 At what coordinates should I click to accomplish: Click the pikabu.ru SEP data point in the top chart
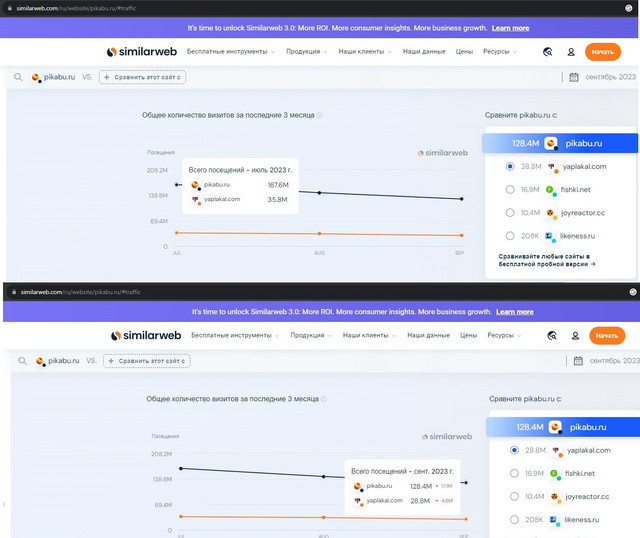(462, 199)
